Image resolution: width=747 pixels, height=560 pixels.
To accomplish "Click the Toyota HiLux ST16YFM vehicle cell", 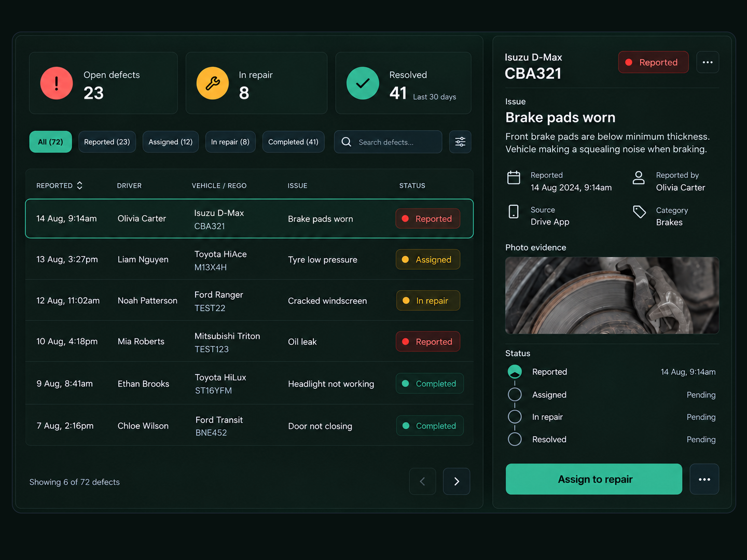I will tap(220, 384).
